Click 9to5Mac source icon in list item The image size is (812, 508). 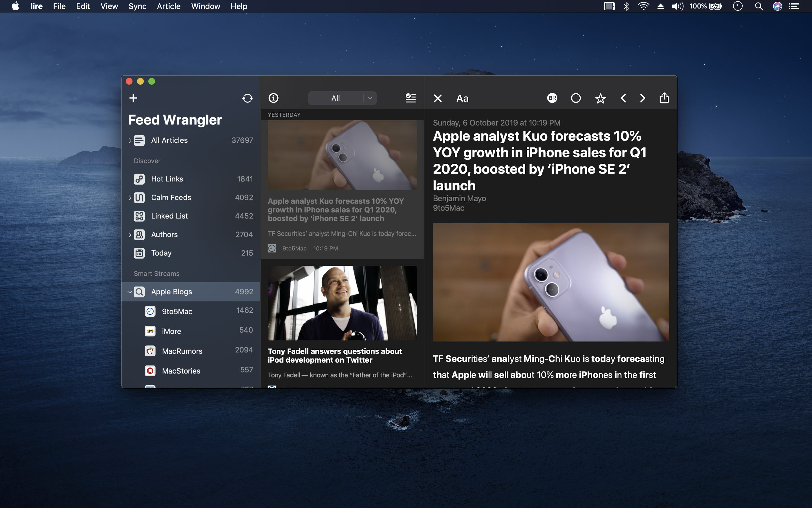coord(272,248)
